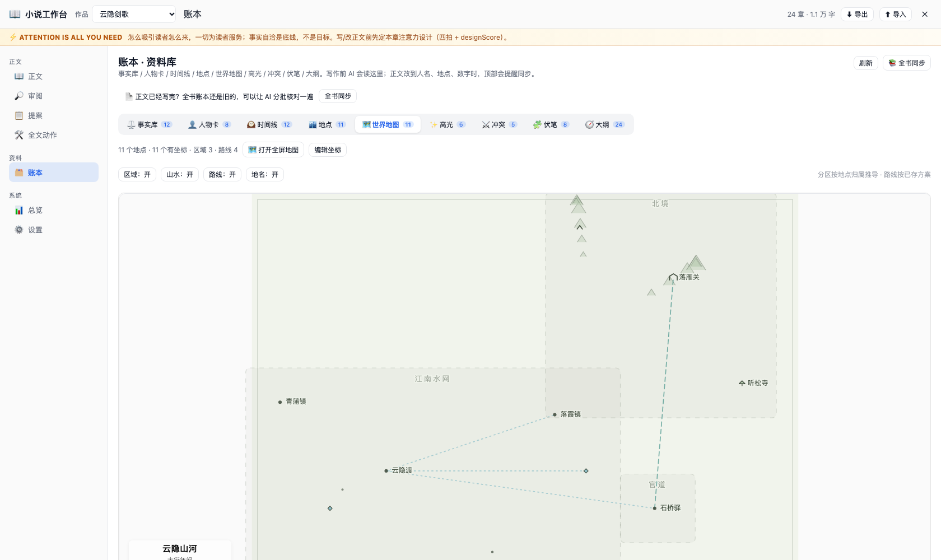The width and height of the screenshot is (941, 560).
Task: Open the 审阅 magnifier sidebar item
Action: point(54,96)
